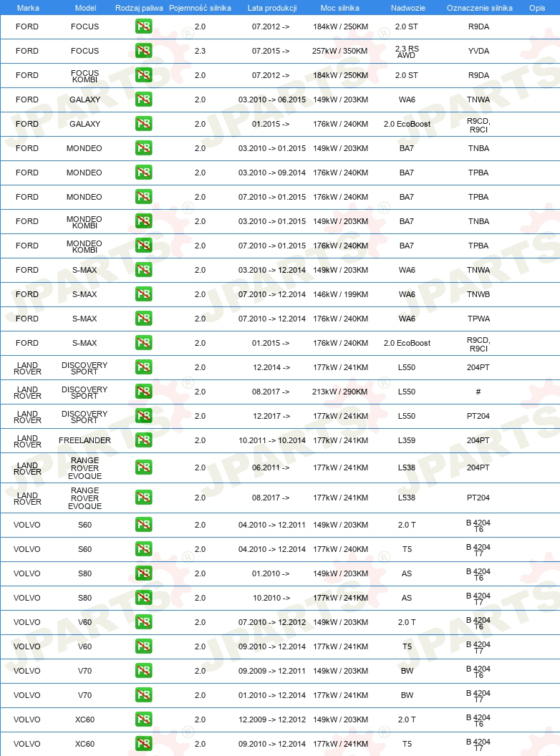Click the Model column header
The image size is (560, 756).
(x=85, y=8)
